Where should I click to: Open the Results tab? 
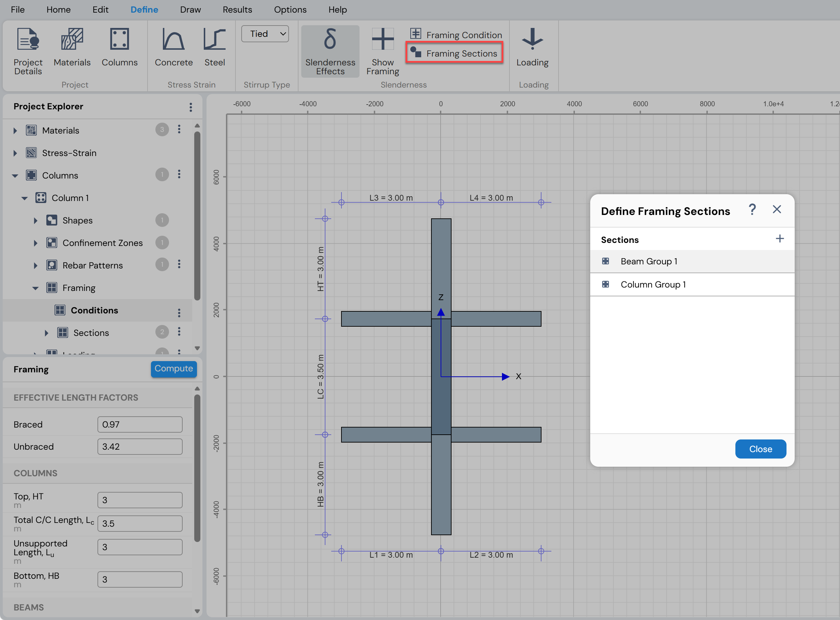[x=237, y=10]
